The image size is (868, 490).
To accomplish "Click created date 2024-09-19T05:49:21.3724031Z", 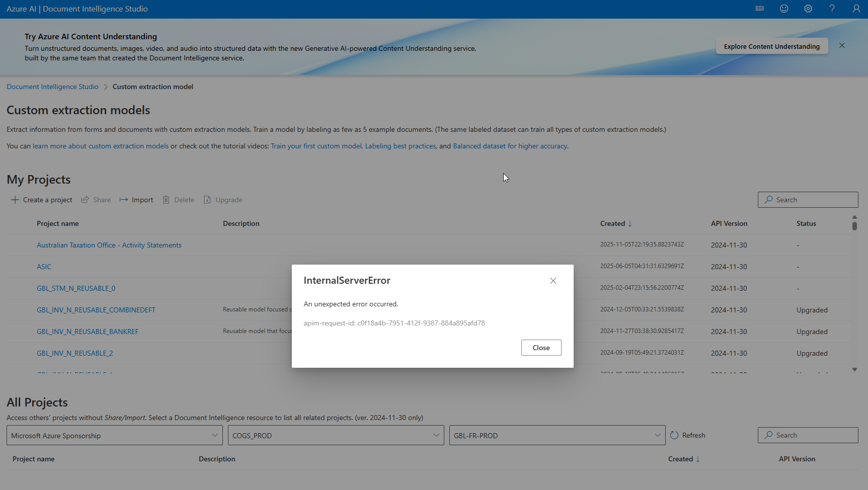I will (x=642, y=353).
